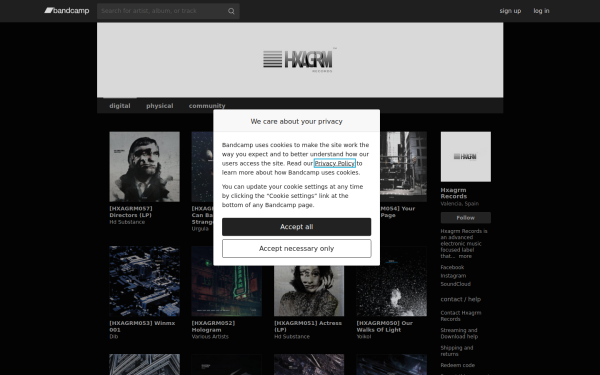Open the [HXAGRM057] Directors (LP) title link

click(x=131, y=212)
